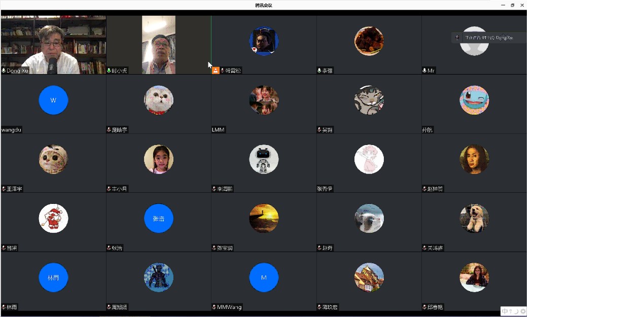Click the microphone icon beside Dong Xu

click(4, 71)
